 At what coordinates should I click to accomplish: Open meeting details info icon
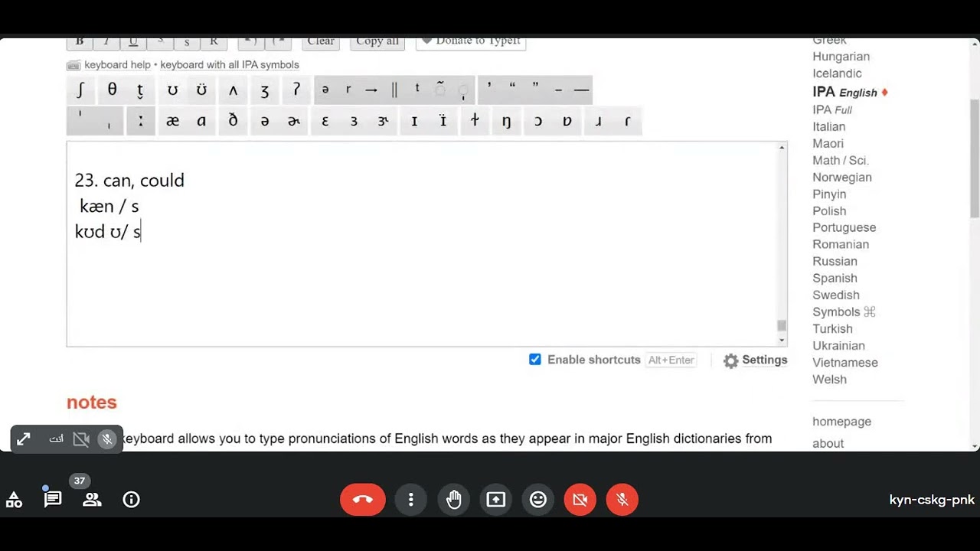click(x=132, y=500)
